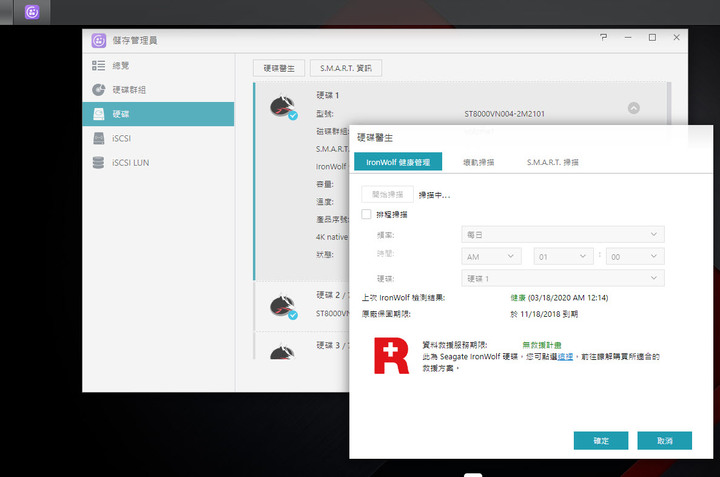Image resolution: width=720 pixels, height=477 pixels.
Task: Click the 於 11/18/2018 到期 warranty text
Action: [x=544, y=314]
